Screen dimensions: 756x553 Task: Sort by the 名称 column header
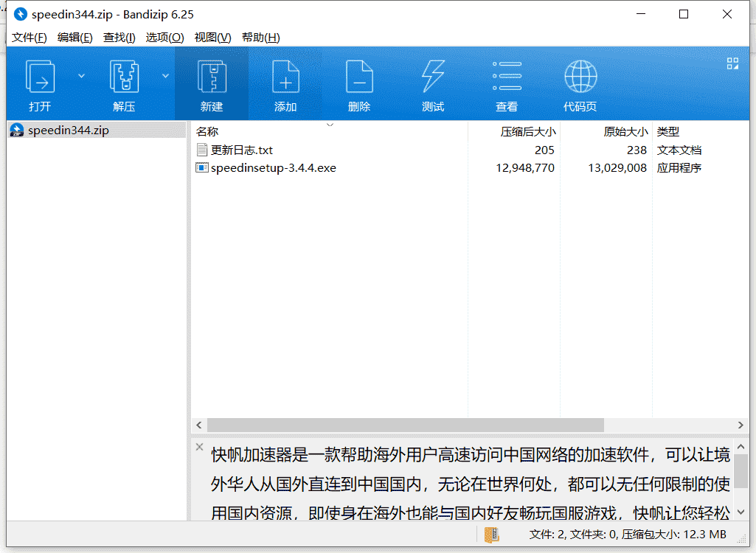click(x=330, y=132)
